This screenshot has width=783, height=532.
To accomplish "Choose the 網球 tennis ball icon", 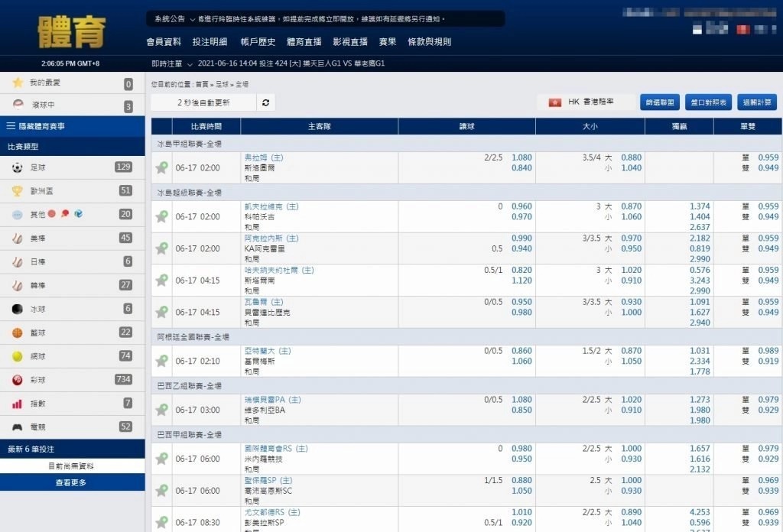I will [18, 356].
